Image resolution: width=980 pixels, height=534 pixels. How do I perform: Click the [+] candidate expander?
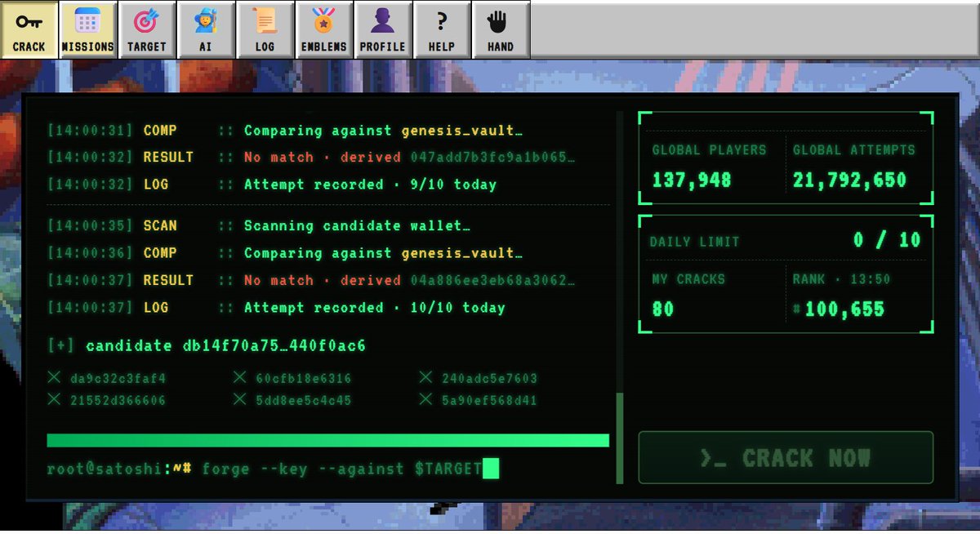pyautogui.click(x=60, y=346)
